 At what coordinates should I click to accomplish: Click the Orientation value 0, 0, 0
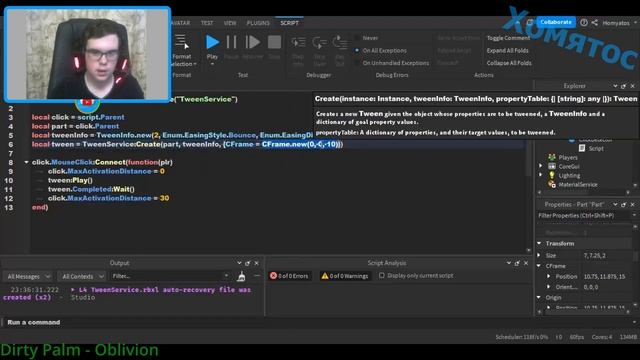point(591,287)
